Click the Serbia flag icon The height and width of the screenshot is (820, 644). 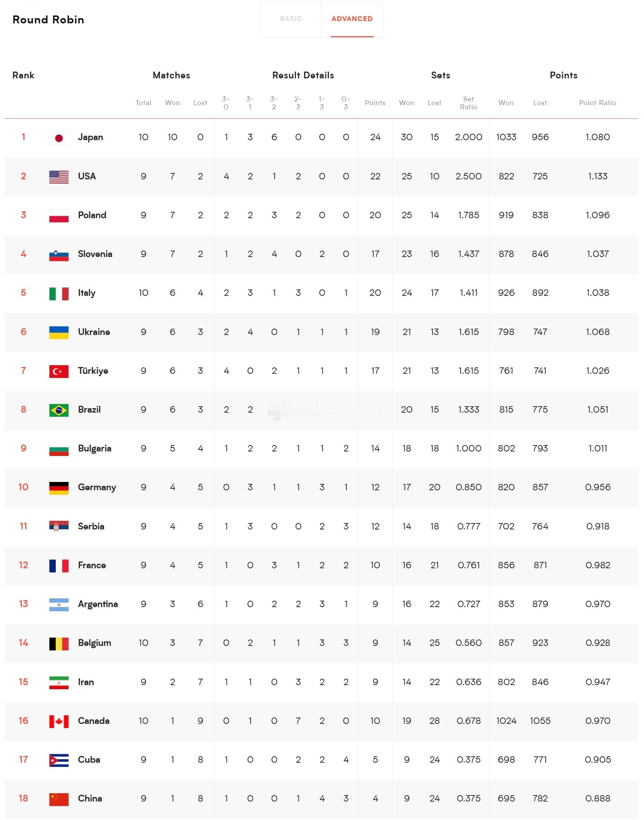(x=59, y=527)
